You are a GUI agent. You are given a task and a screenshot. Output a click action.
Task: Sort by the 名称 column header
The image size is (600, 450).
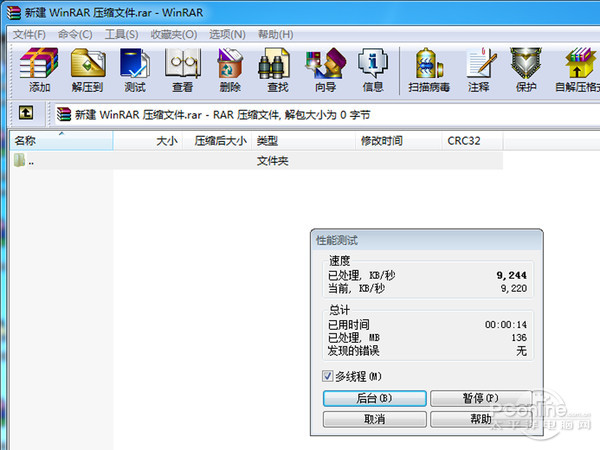pyautogui.click(x=62, y=141)
